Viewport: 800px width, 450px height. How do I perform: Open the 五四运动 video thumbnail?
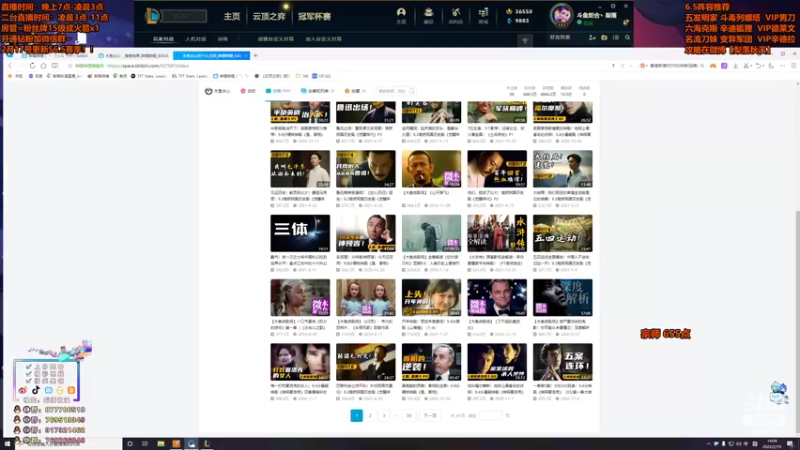click(563, 233)
